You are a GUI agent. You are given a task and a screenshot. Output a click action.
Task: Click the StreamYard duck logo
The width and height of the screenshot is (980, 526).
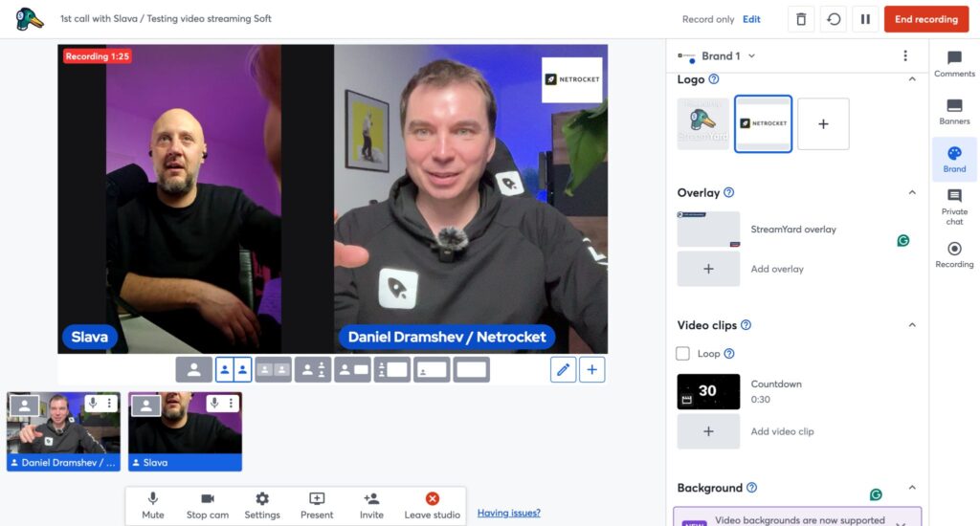coord(29,19)
